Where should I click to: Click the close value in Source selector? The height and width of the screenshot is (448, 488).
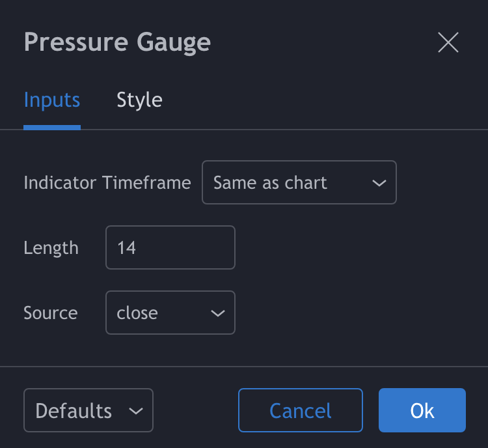coord(137,313)
